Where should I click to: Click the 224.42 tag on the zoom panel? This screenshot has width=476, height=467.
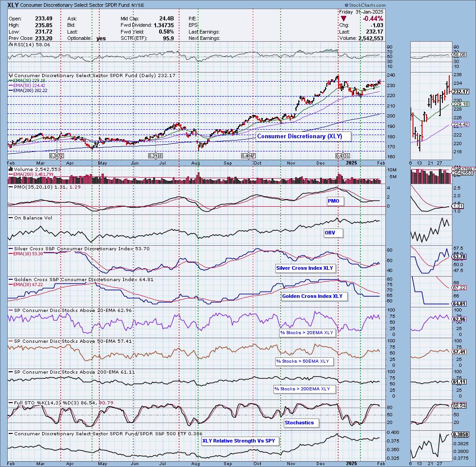(461, 125)
